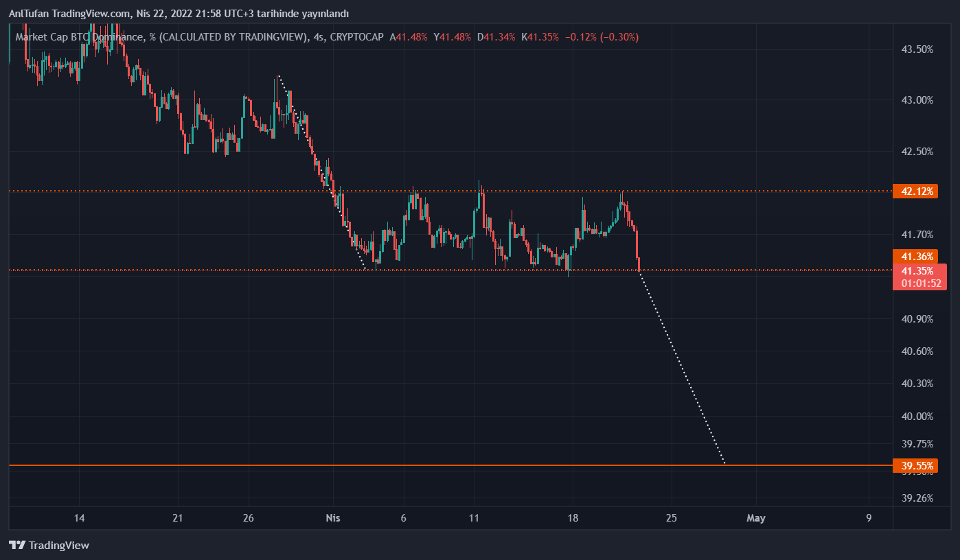Click the orange 39.55% price label
The image size is (960, 560).
pyautogui.click(x=915, y=466)
